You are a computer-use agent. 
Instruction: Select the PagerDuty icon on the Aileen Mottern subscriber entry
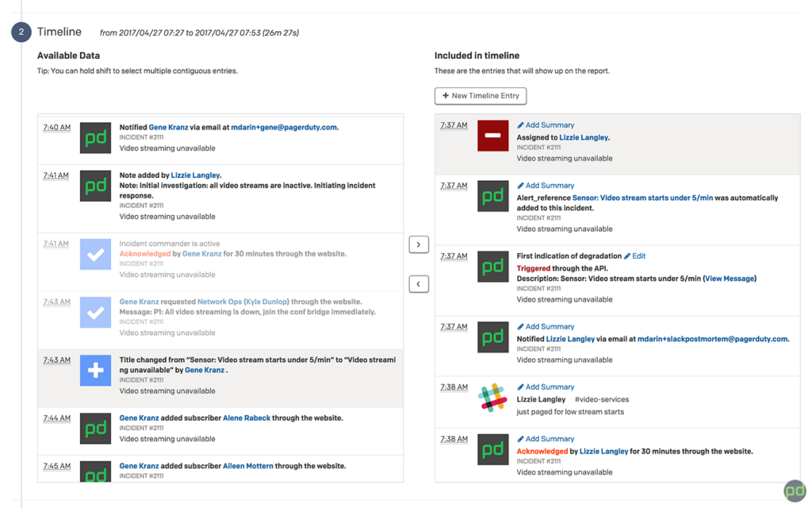click(x=95, y=471)
